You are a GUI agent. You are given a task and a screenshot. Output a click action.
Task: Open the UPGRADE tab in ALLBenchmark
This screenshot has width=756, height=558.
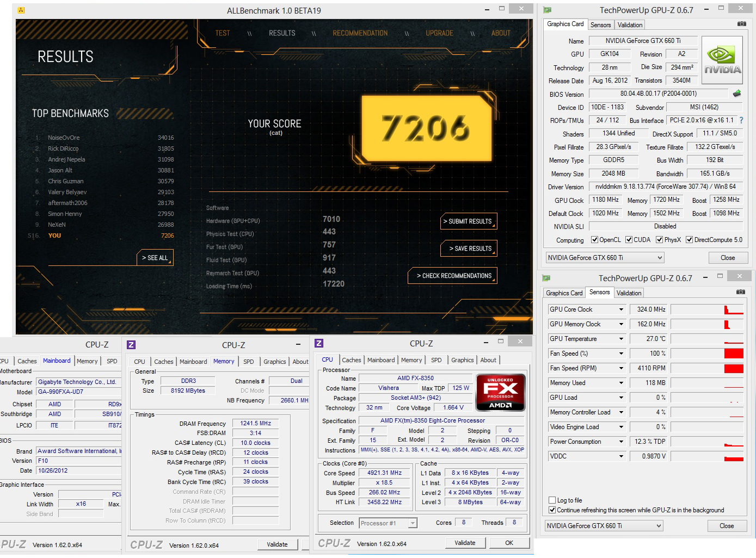[x=440, y=33]
